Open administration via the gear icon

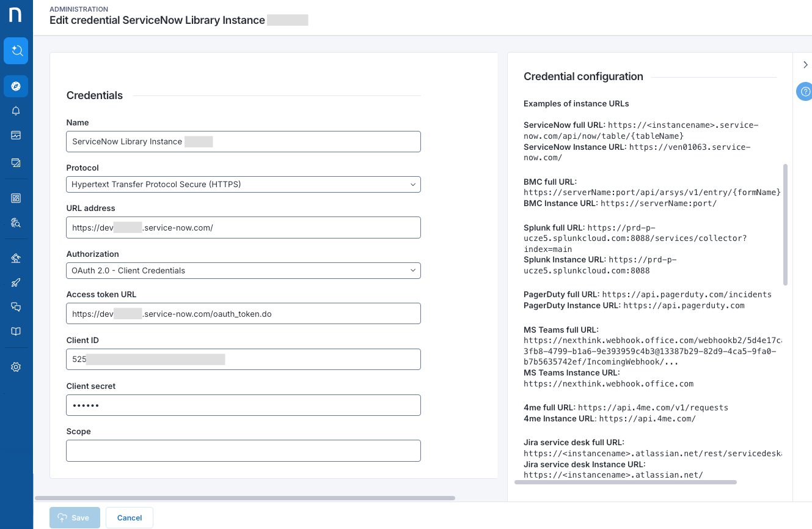click(16, 367)
